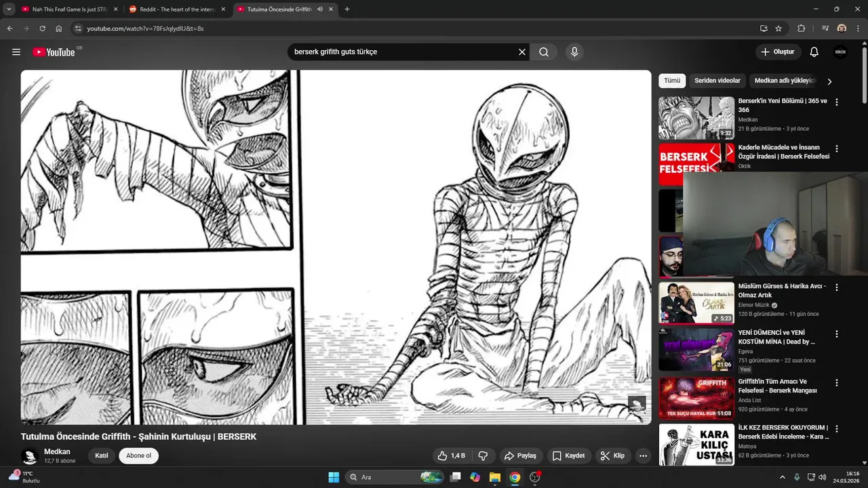Go to the YouTube home logo
868x488 pixels.
(x=54, y=52)
